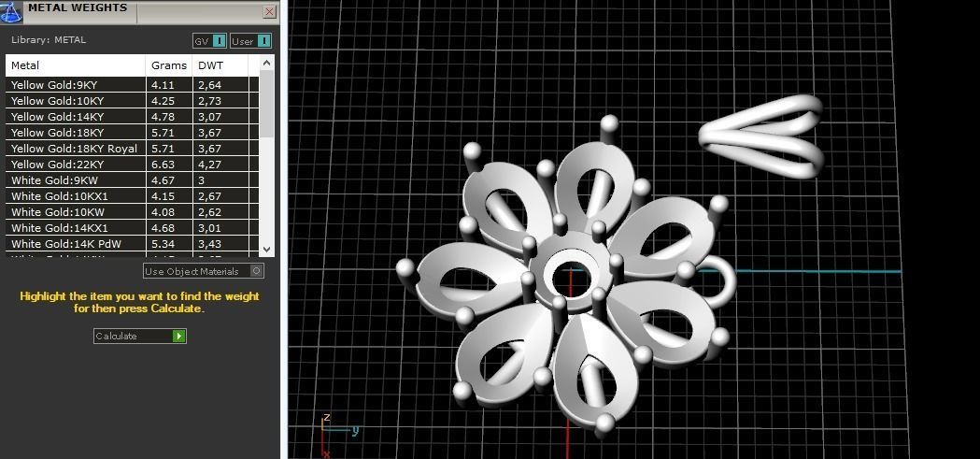Click the 5.34 grams value

[163, 244]
